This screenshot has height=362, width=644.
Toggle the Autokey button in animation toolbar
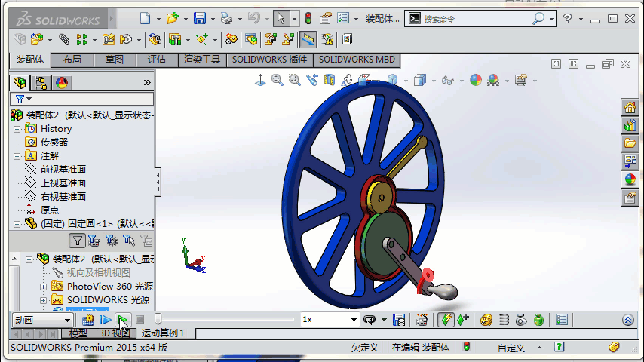point(446,320)
